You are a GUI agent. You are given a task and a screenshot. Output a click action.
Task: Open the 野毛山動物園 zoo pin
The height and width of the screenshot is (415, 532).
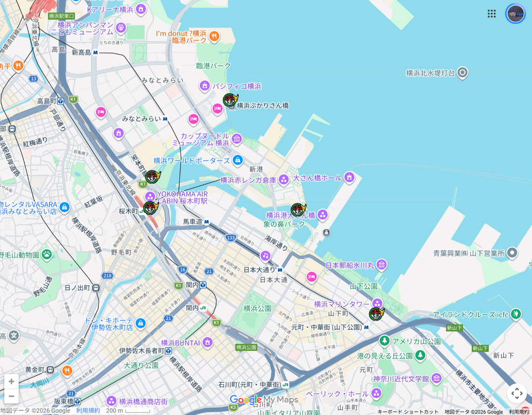tap(47, 254)
